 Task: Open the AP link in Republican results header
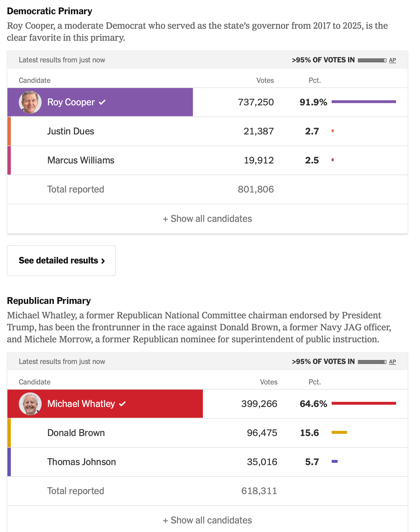click(392, 362)
